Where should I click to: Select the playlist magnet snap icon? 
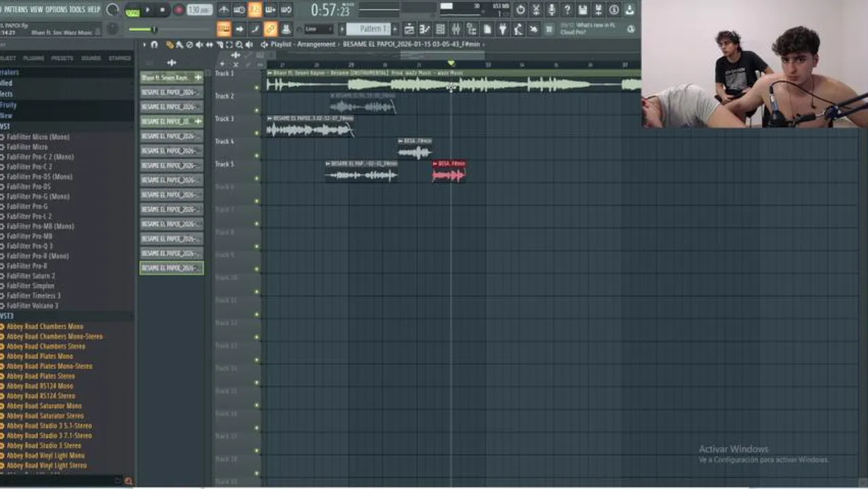click(154, 45)
